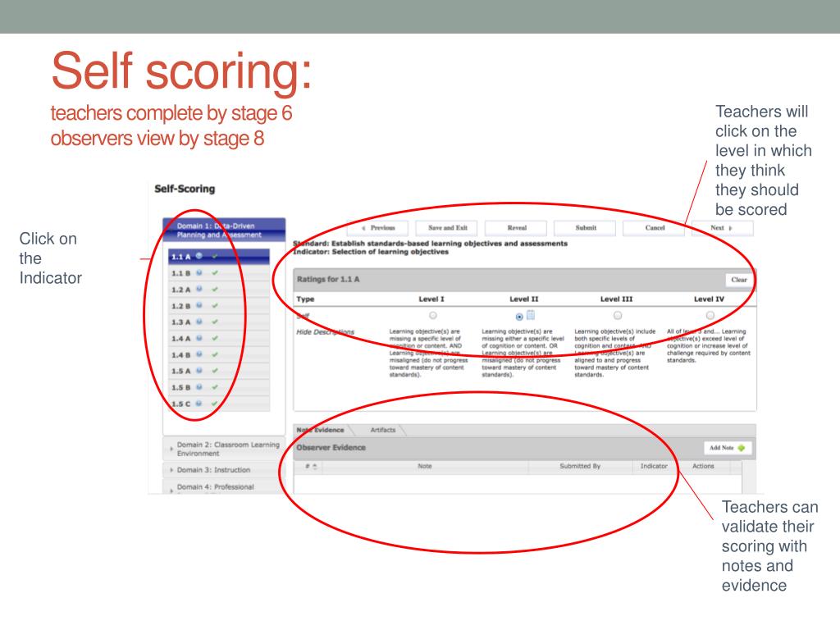The image size is (840, 630).
Task: Click the green checkmark on row 1.4 B
Action: point(215,354)
